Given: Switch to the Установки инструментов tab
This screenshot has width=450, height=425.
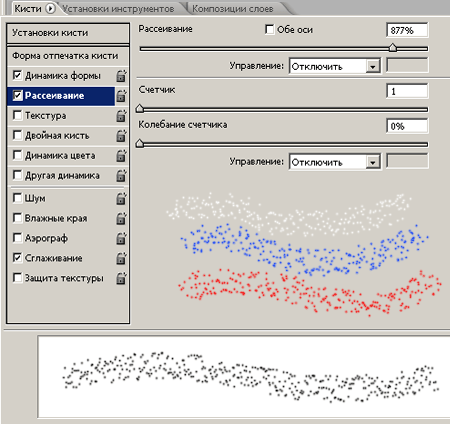Looking at the screenshot, I should (118, 9).
